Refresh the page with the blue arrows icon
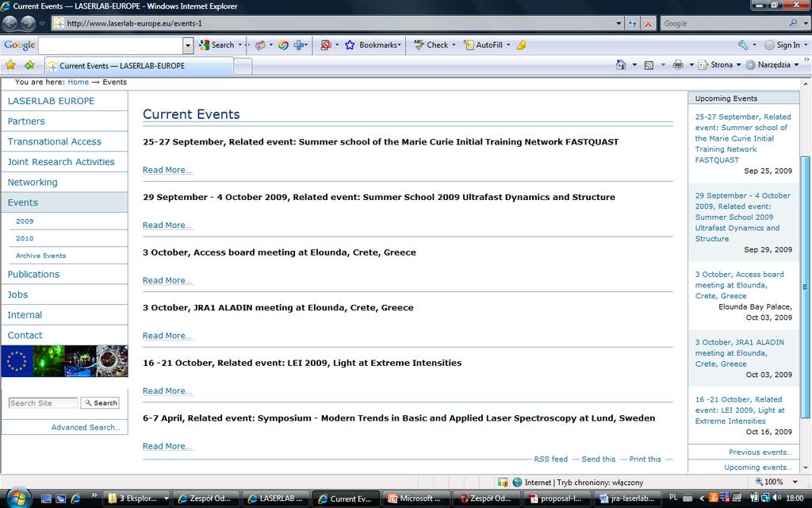Screen dimensions: 812x508 click(x=632, y=23)
